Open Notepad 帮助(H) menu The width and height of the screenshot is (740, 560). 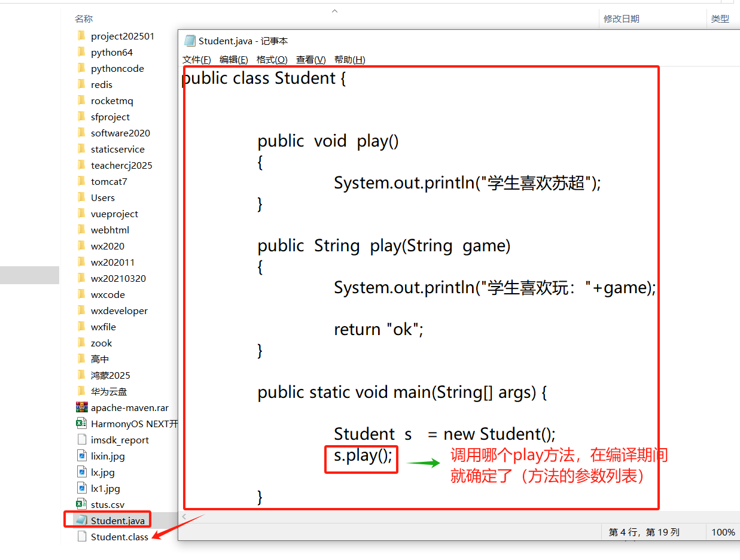349,60
